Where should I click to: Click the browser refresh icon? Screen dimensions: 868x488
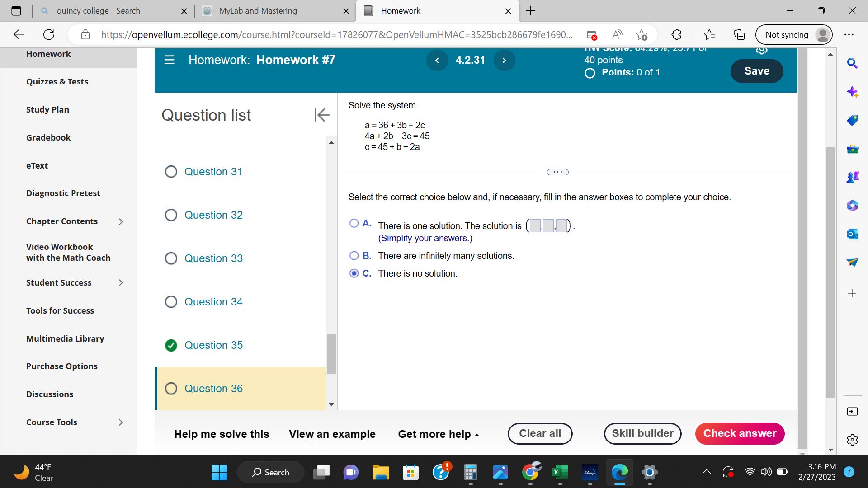point(49,34)
